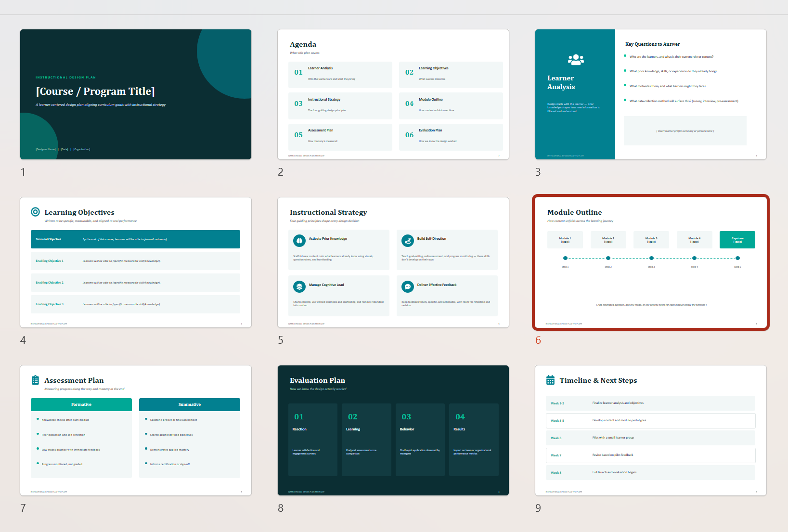Select the Timeline & Next Steps slide thumbnail
Image resolution: width=788 pixels, height=532 pixels.
[651, 430]
